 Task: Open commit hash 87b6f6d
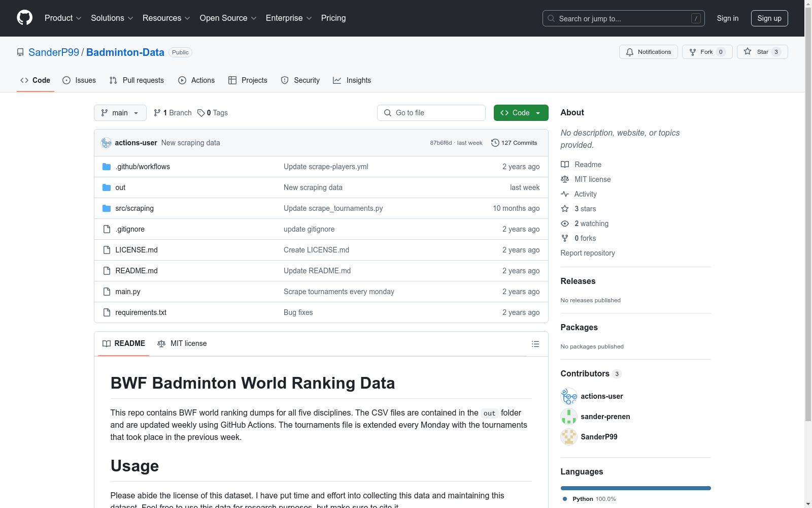441,143
